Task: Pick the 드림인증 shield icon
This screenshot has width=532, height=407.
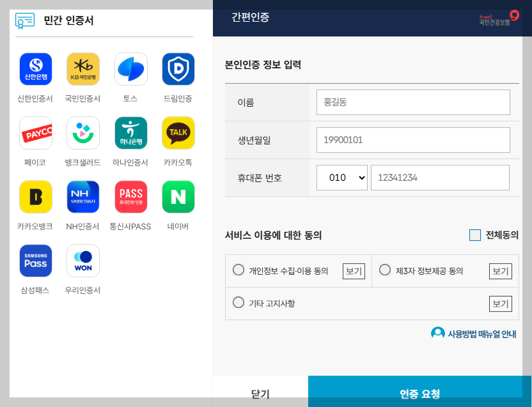Action: click(x=178, y=69)
